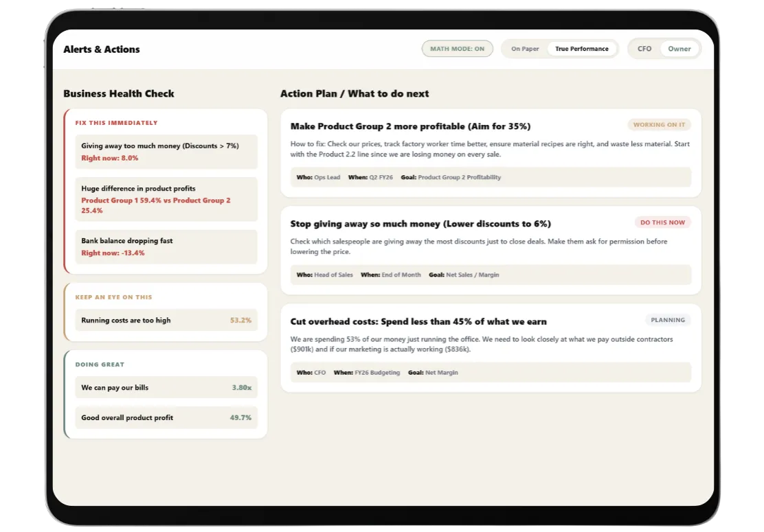Click the Who: Ops Lead field
764x532 pixels.
pos(318,177)
